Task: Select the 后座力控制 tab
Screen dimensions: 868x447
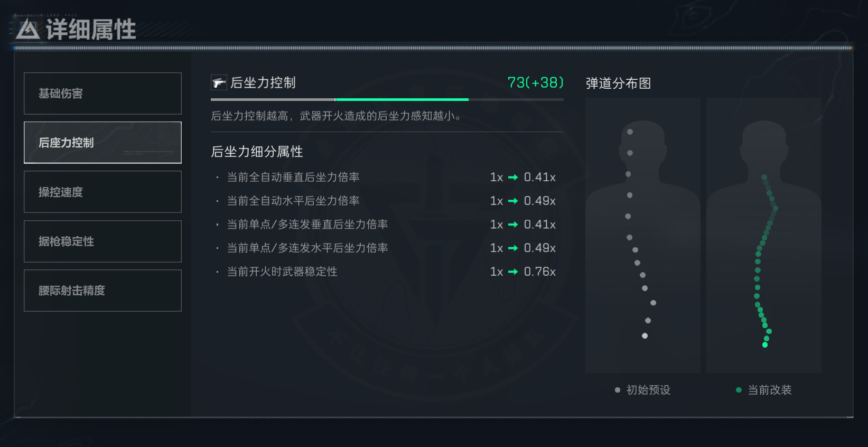Action: click(x=102, y=143)
